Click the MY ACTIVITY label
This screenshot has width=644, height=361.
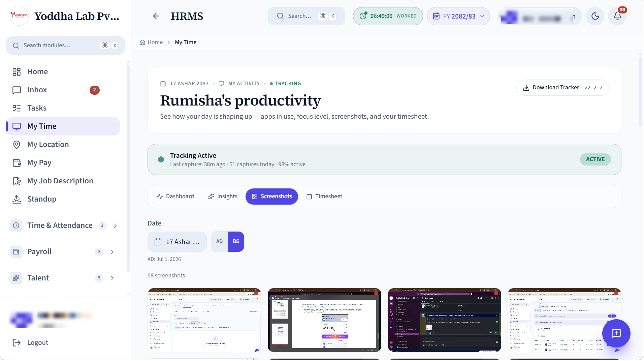244,84
